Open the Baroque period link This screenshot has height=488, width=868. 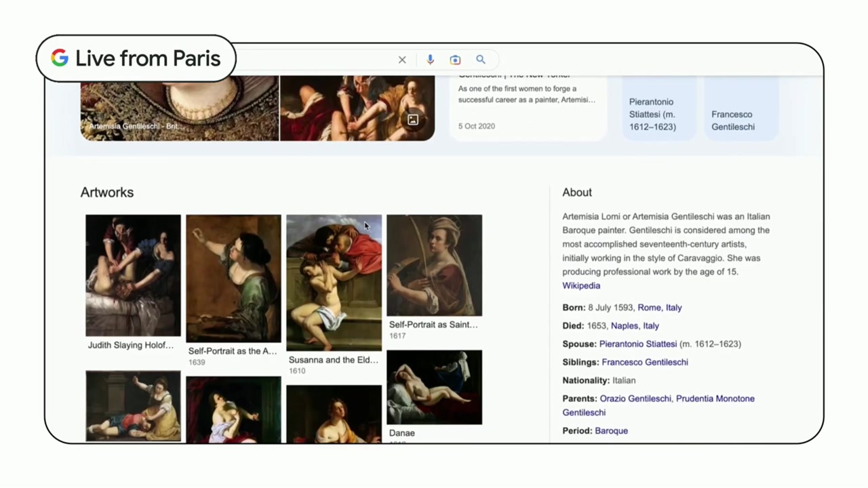click(x=612, y=430)
